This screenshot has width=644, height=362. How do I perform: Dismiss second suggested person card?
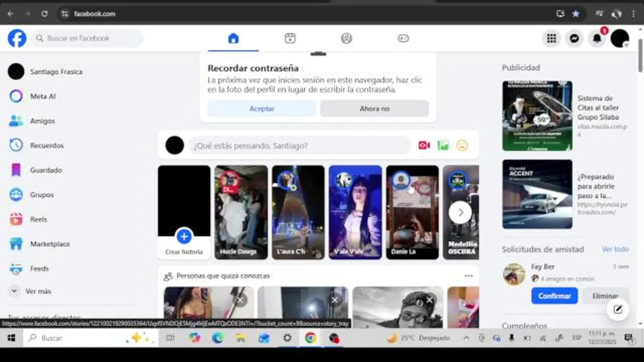pyautogui.click(x=335, y=300)
